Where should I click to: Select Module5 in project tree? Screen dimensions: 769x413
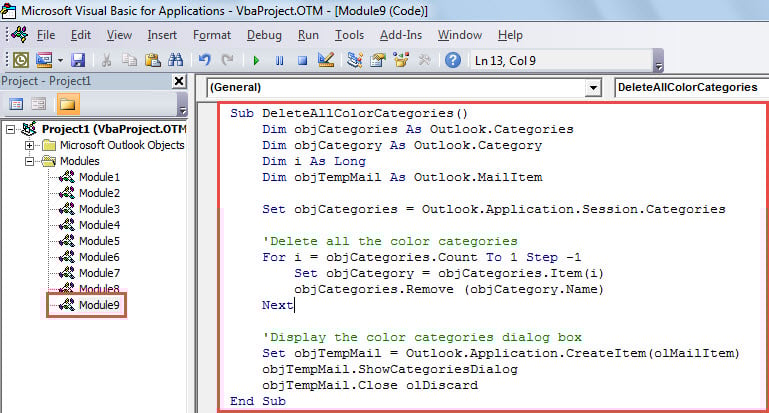pyautogui.click(x=99, y=241)
